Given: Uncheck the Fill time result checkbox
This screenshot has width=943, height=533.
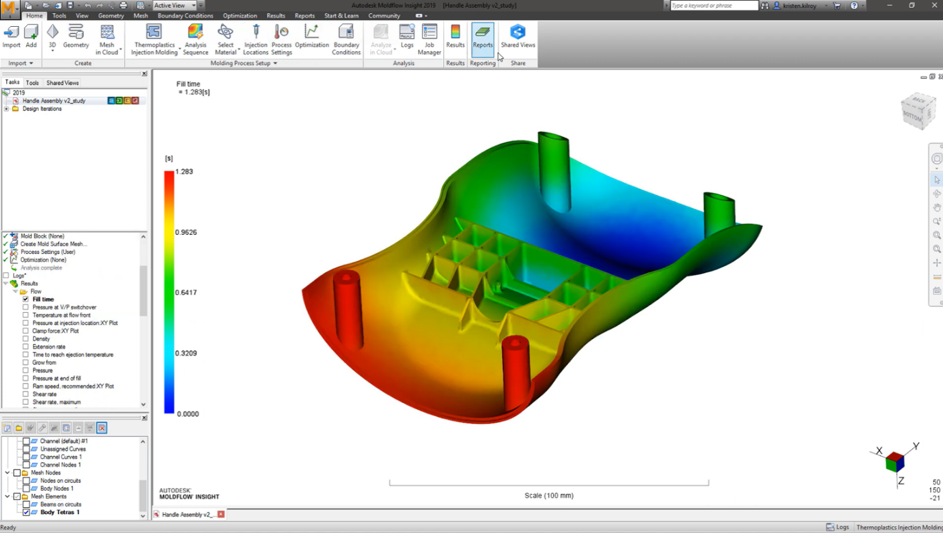Looking at the screenshot, I should click(26, 299).
